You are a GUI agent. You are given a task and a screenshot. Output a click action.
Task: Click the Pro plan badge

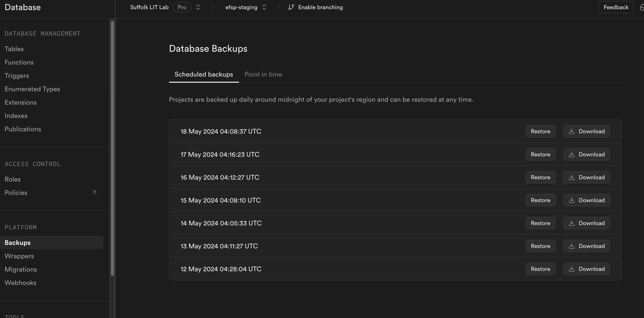(x=182, y=7)
